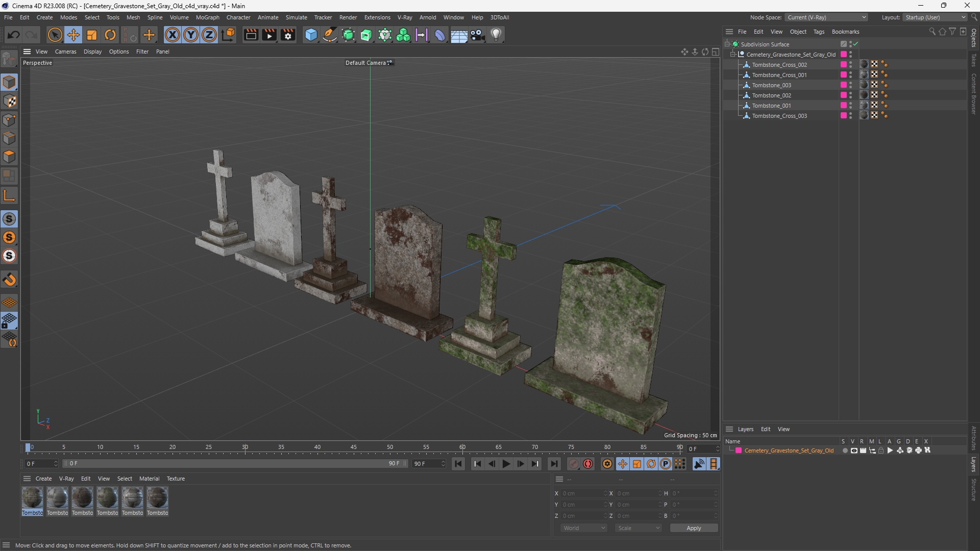
Task: Open the Scale mode dropdown
Action: pyautogui.click(x=638, y=528)
